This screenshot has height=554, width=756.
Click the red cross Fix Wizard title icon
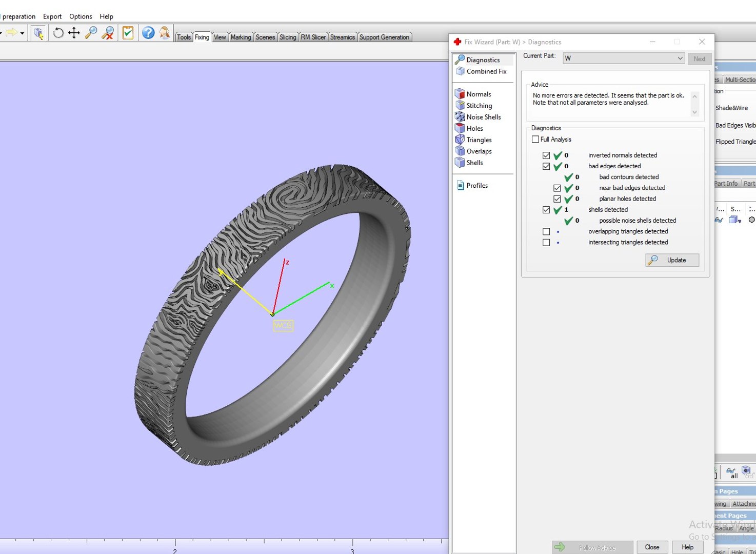pos(457,42)
